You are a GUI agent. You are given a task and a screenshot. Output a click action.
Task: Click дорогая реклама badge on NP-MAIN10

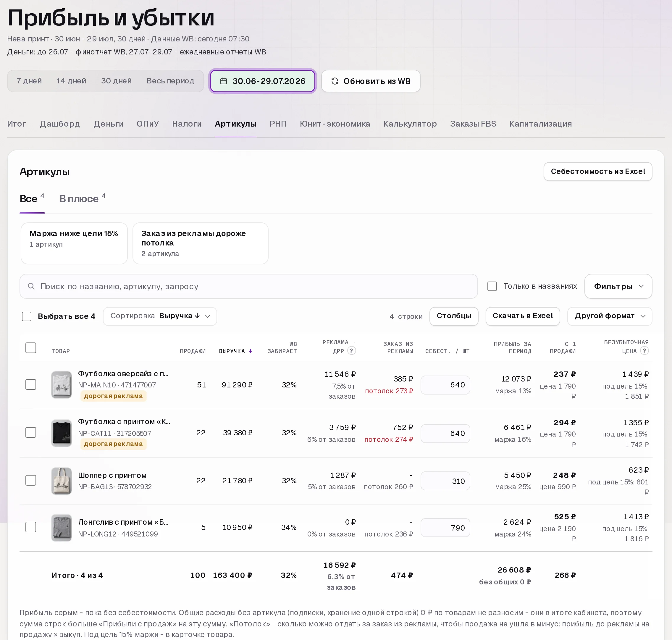pyautogui.click(x=114, y=396)
